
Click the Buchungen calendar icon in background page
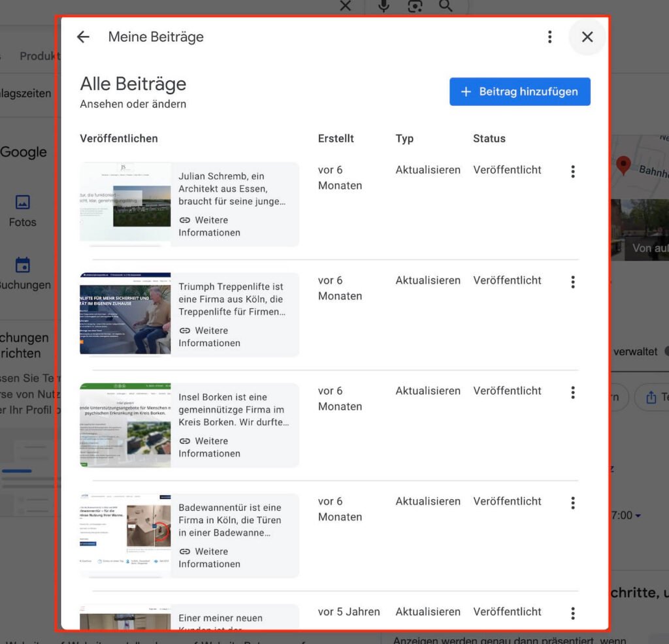[x=23, y=265]
